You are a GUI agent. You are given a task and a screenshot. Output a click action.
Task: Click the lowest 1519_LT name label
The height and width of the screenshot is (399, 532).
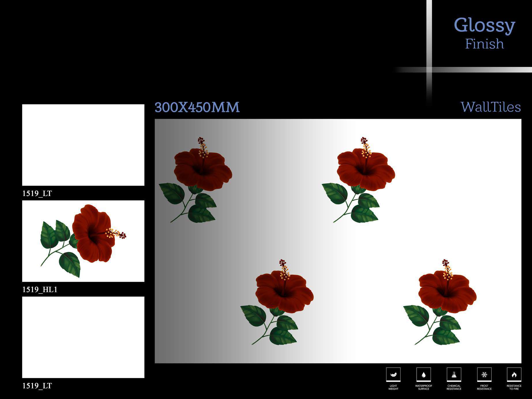click(x=37, y=386)
